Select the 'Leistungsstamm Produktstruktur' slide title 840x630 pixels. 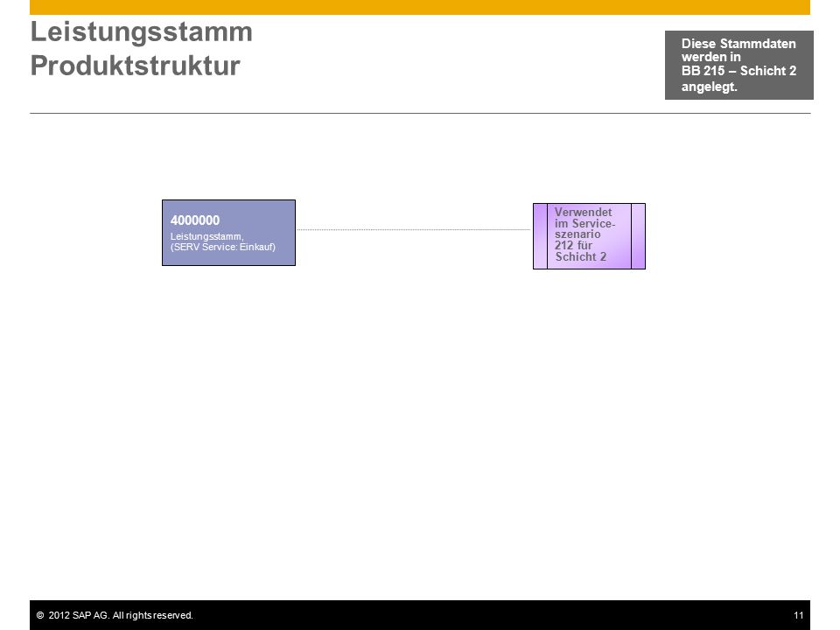tap(142, 48)
